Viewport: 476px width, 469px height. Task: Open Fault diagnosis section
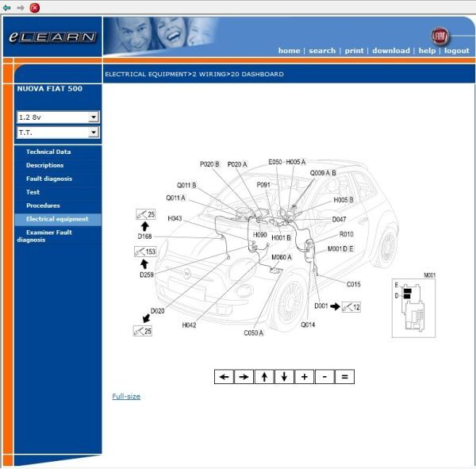(x=49, y=179)
